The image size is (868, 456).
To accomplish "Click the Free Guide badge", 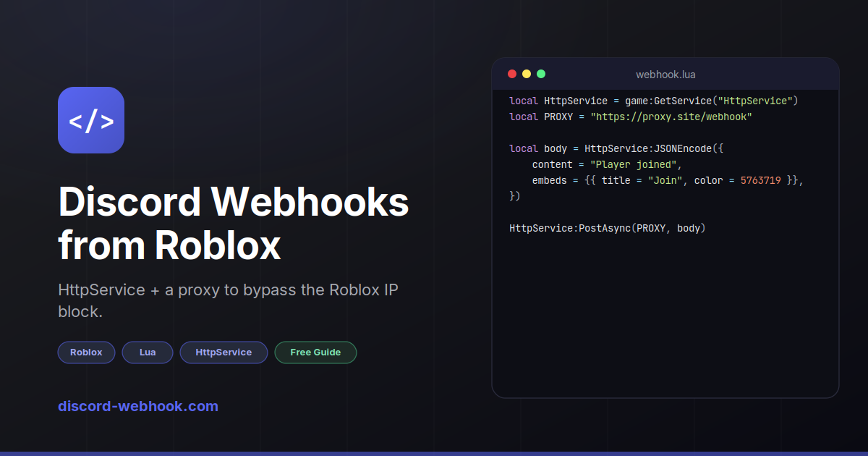I will (315, 352).
